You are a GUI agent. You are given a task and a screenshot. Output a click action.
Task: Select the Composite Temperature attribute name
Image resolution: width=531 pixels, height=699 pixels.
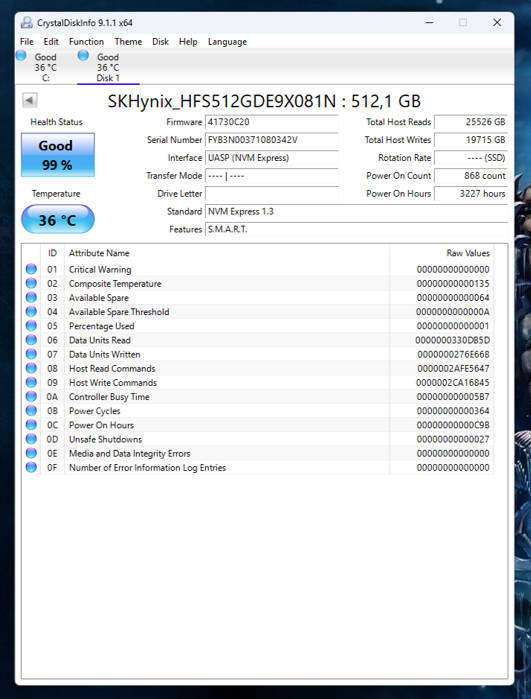coord(115,284)
